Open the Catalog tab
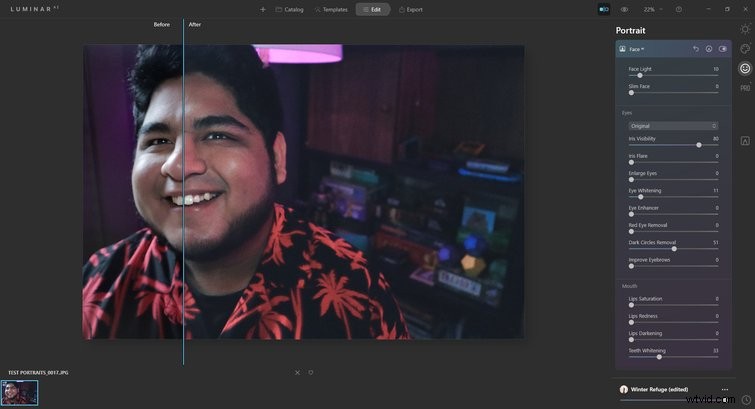This screenshot has height=409, width=755. pos(289,10)
